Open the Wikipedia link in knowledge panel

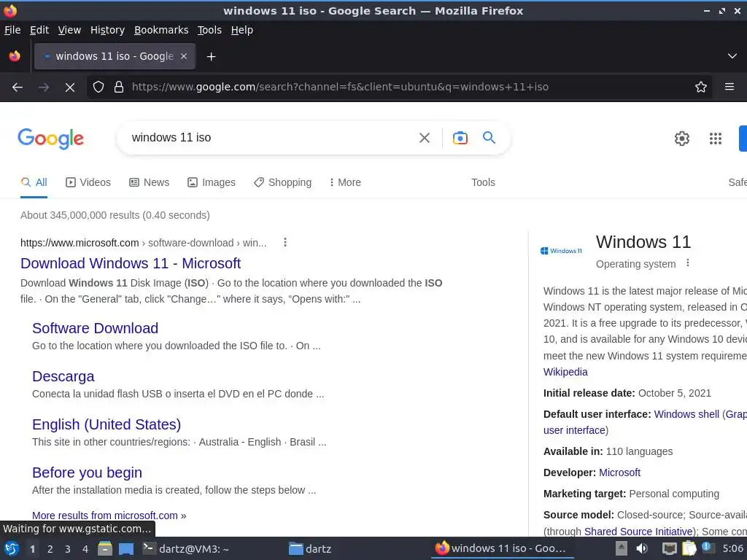click(x=565, y=372)
